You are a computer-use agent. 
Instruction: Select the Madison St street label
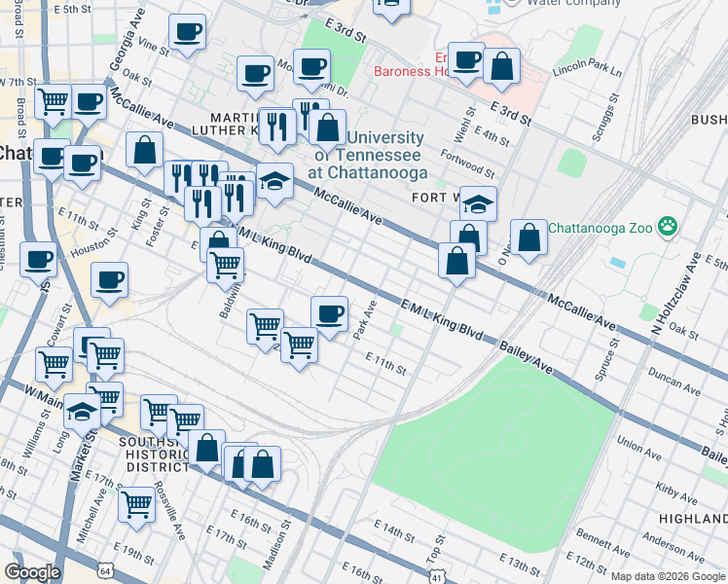(x=277, y=544)
